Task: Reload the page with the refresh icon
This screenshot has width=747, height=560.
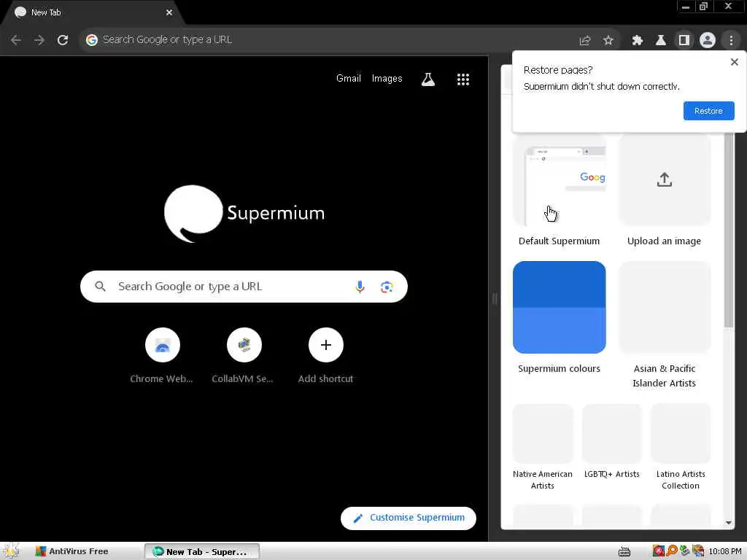Action: point(63,40)
